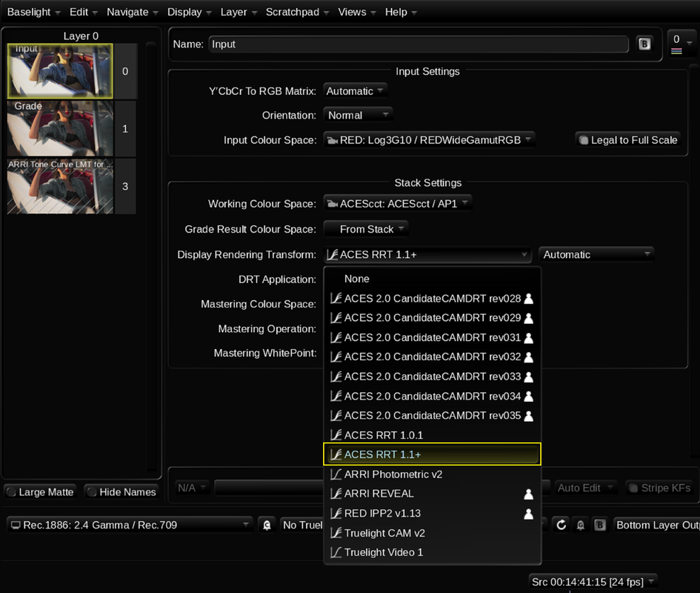Viewport: 700px width, 593px height.
Task: Open the Baselight menu
Action: [33, 12]
